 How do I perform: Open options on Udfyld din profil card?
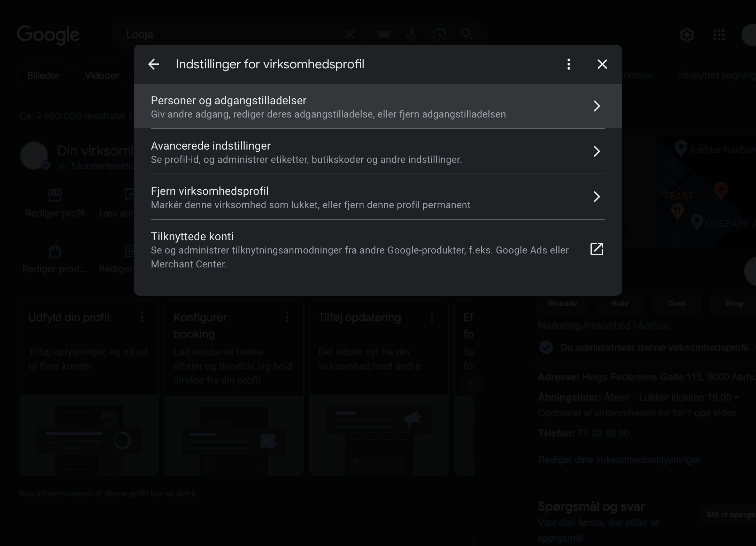[x=142, y=317]
